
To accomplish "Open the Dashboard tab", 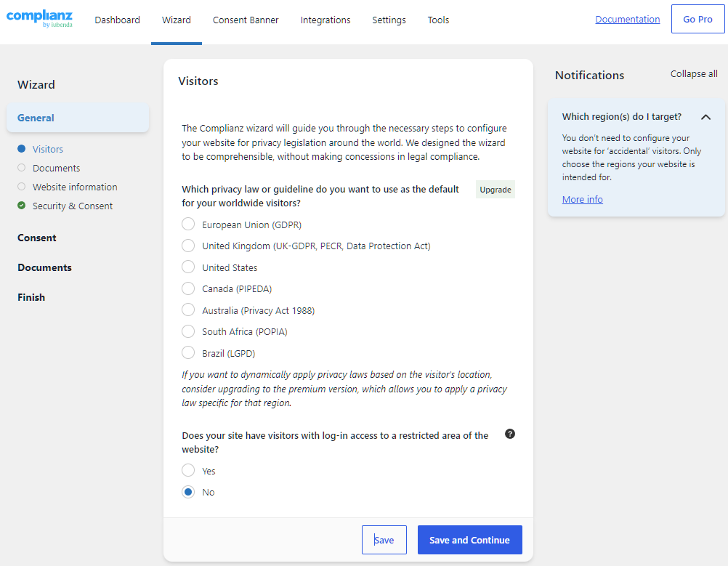I will [118, 20].
